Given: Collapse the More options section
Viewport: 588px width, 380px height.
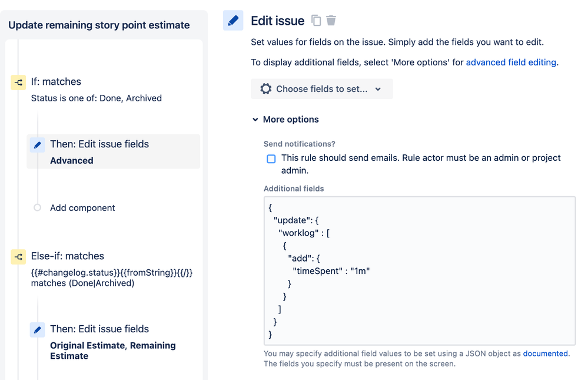Looking at the screenshot, I should [285, 120].
